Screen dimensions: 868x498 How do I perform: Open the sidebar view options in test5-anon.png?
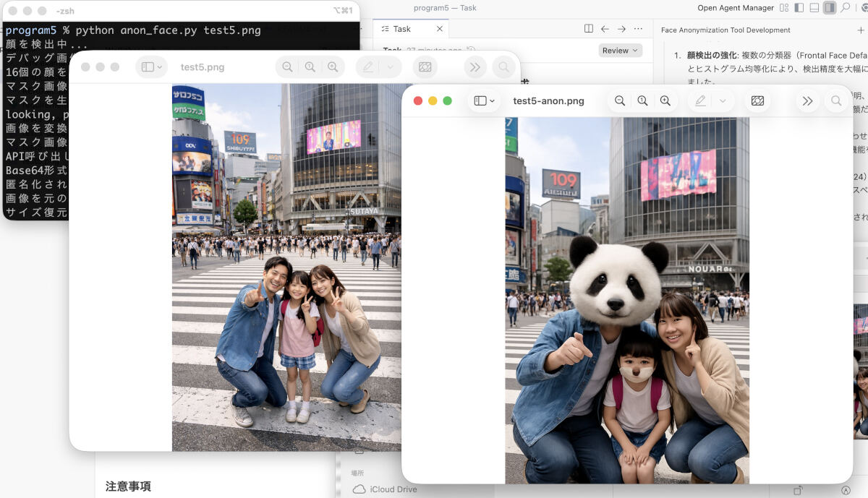tap(482, 100)
